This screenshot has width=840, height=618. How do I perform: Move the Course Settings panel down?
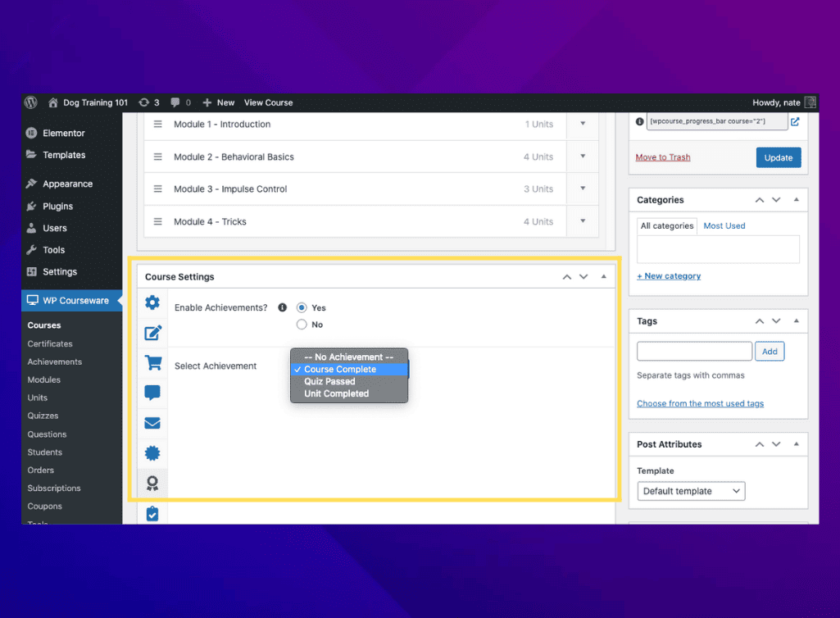coord(584,276)
